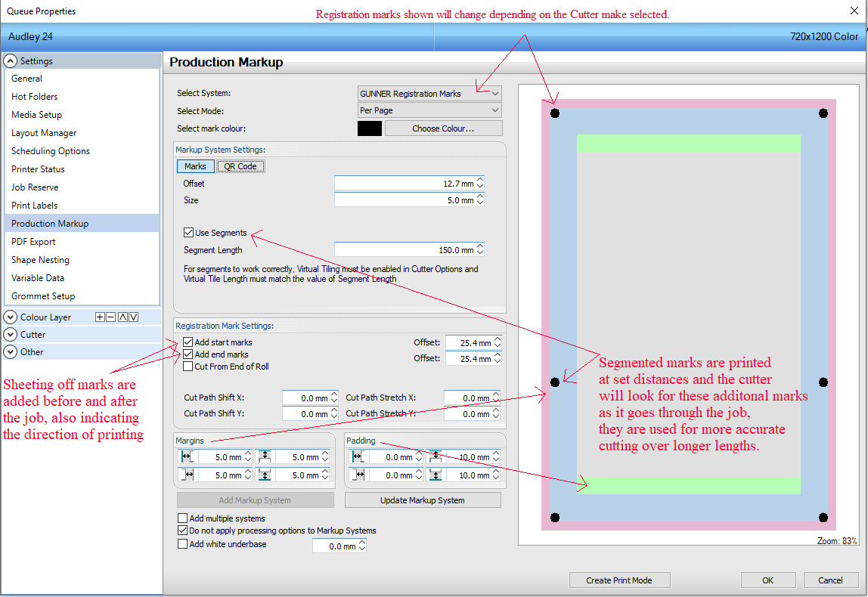Open the Select Mode dropdown

tap(429, 110)
